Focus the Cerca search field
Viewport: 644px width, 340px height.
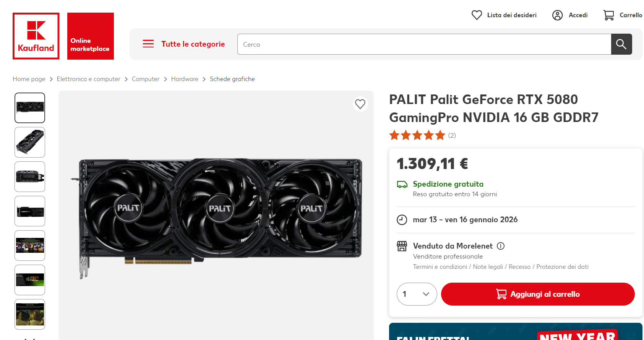point(424,44)
